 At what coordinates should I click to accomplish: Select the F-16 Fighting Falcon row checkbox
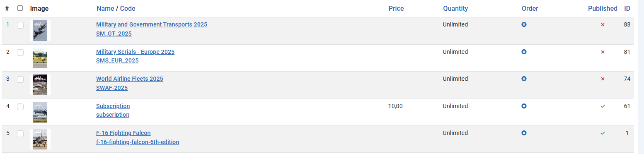20,134
